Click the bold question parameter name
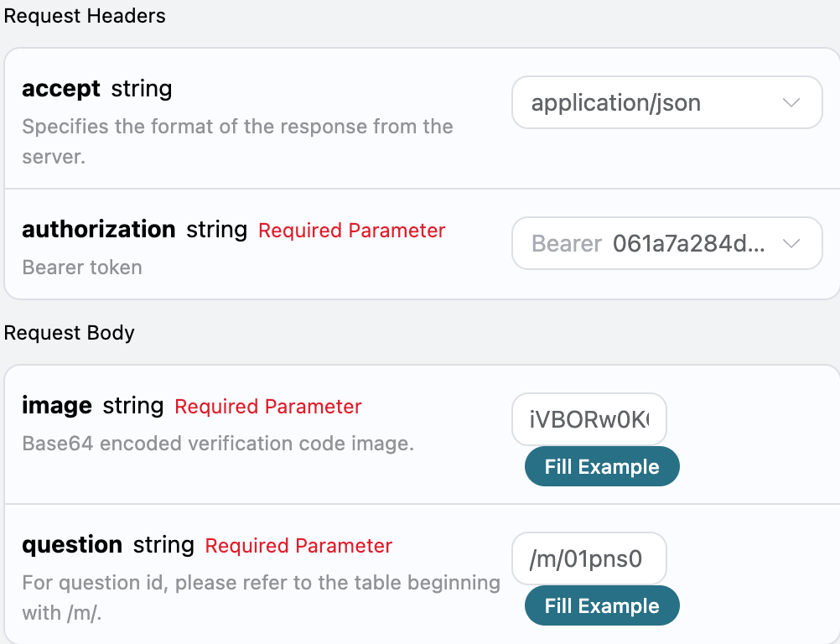 (x=72, y=545)
